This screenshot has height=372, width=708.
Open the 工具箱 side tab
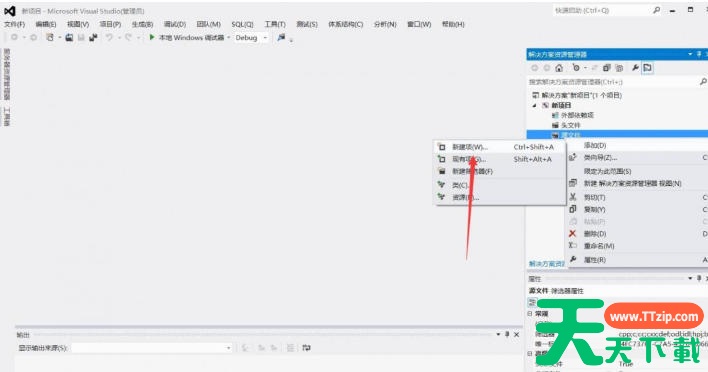click(x=7, y=116)
